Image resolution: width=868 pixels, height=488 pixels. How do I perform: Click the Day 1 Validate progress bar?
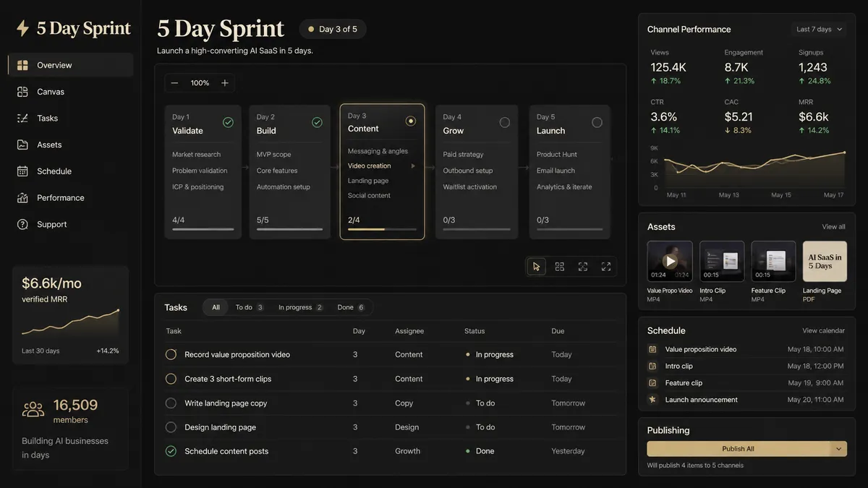(x=203, y=229)
